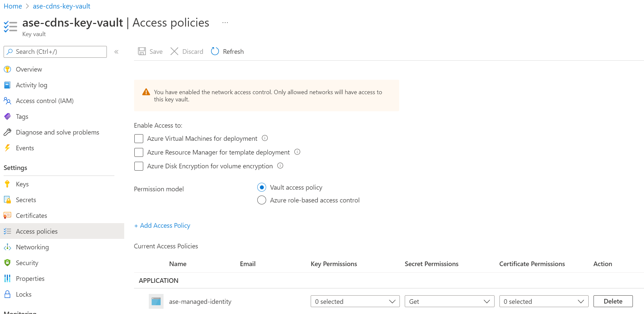Click ase-cdns-key-vault breadcrumb link
This screenshot has height=314, width=644.
(61, 6)
